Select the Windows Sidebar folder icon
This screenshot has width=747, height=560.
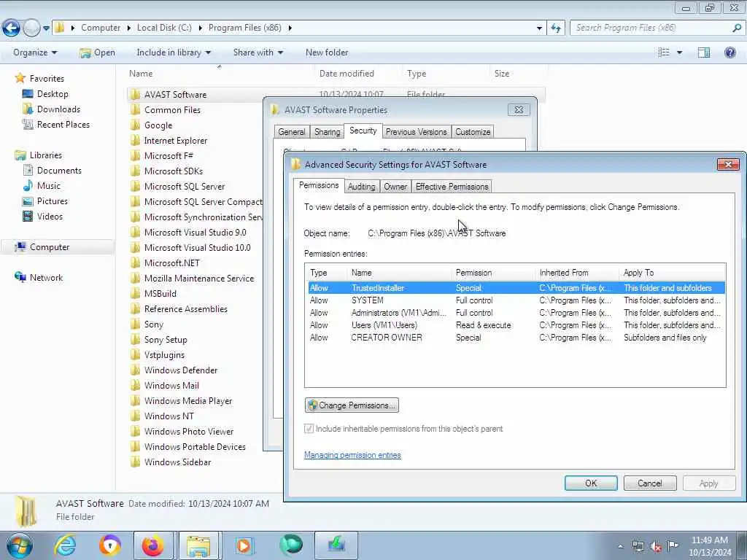[135, 462]
